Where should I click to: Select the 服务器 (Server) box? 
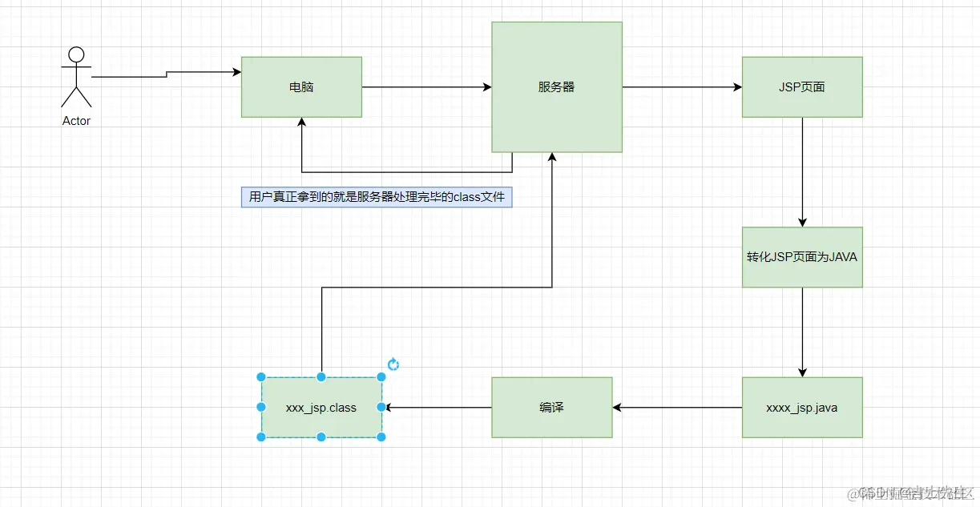(x=556, y=87)
